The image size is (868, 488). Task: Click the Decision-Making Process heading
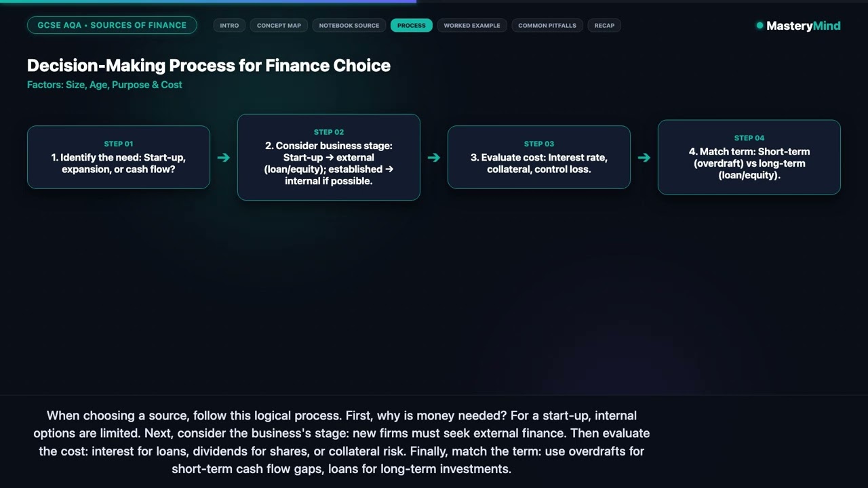[209, 66]
